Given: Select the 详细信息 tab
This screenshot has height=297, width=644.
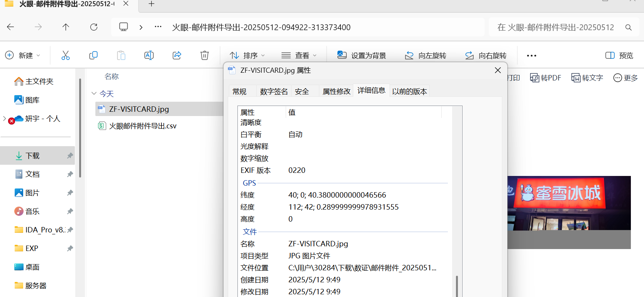Looking at the screenshot, I should [x=371, y=90].
